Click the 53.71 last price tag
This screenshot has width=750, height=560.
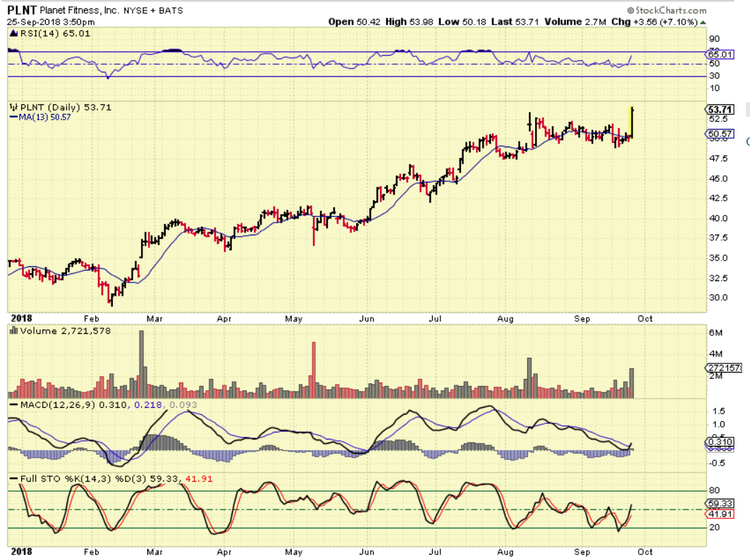click(720, 109)
